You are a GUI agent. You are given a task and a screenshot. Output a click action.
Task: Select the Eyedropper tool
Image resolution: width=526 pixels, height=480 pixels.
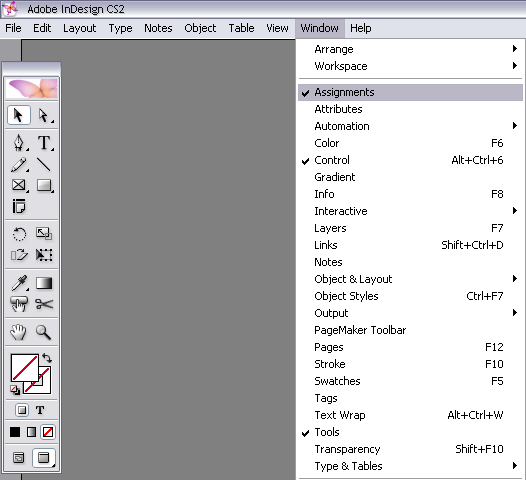coord(19,283)
